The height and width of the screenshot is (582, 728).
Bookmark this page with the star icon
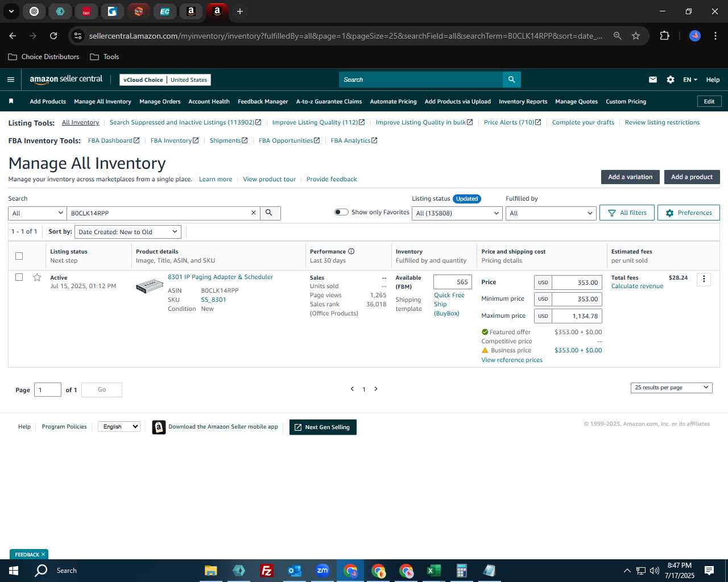pos(636,36)
